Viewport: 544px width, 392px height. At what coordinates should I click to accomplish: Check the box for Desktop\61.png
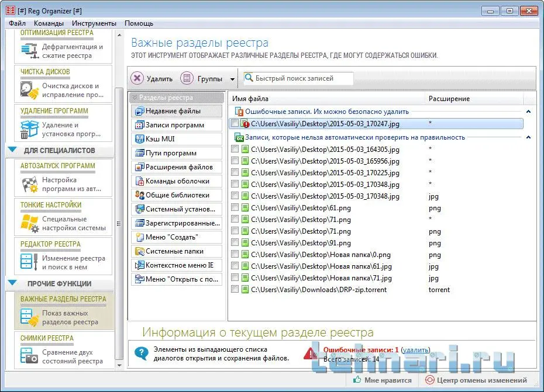(235, 207)
